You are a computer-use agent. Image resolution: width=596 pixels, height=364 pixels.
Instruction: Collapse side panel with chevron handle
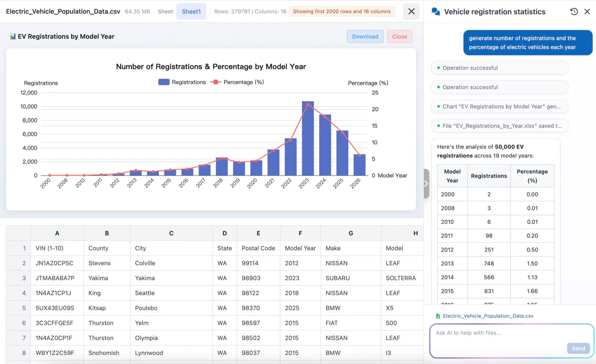point(427,184)
